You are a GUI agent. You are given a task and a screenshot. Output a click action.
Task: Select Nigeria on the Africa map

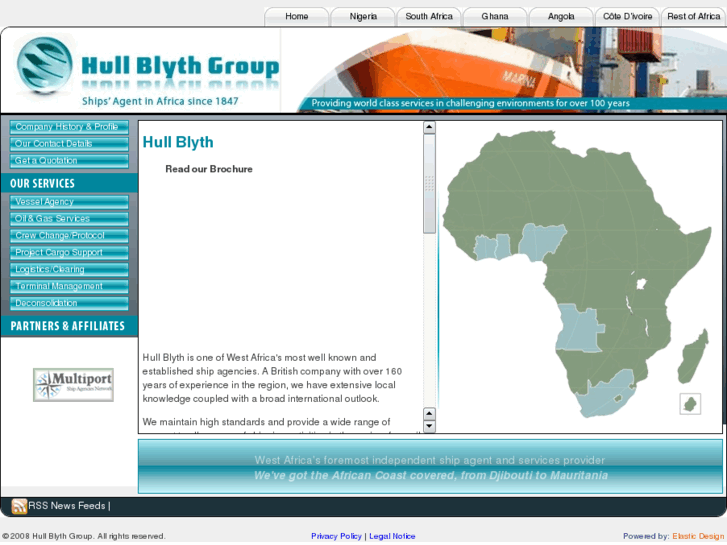pyautogui.click(x=540, y=241)
